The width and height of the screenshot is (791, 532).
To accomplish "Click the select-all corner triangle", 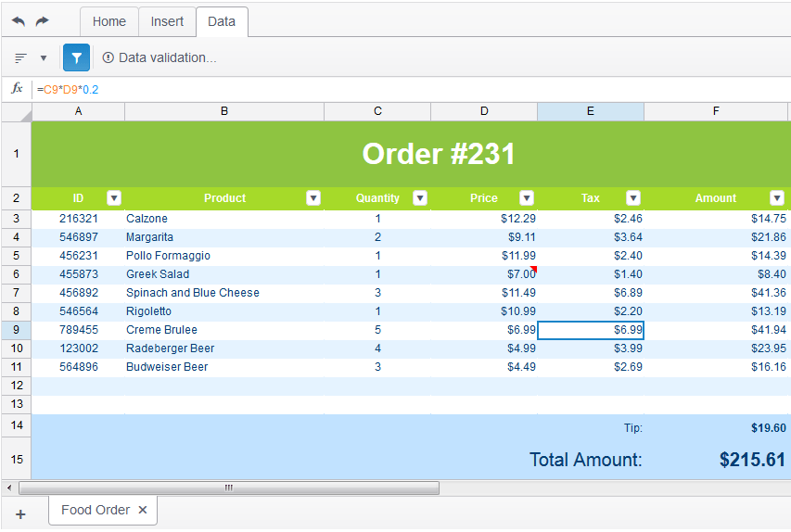I will pos(26,116).
